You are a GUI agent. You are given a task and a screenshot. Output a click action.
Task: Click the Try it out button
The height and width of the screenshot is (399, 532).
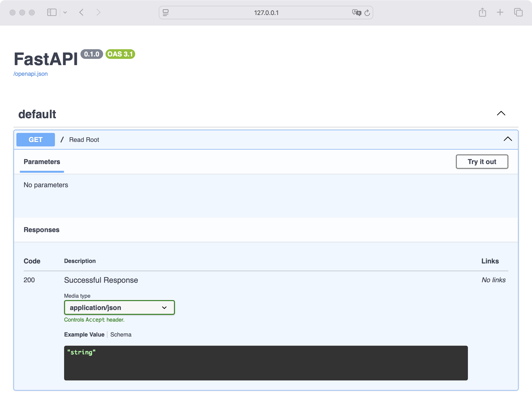482,162
